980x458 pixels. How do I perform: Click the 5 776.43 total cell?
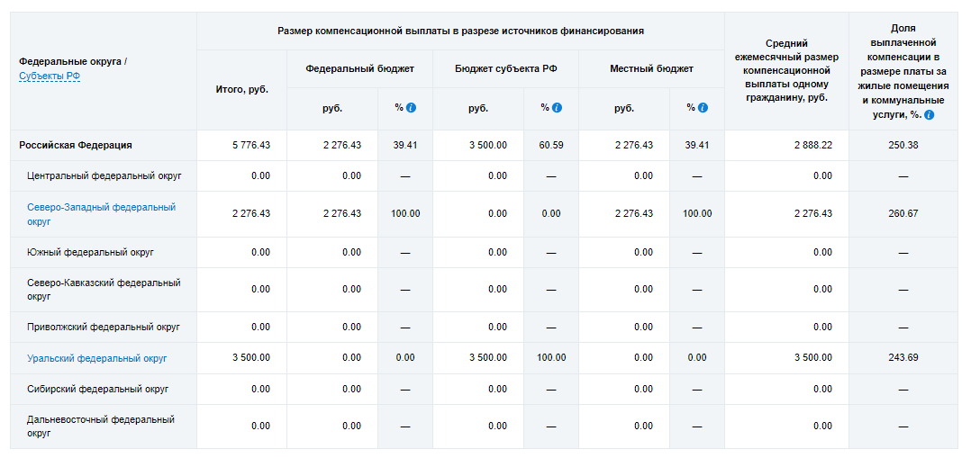tap(251, 145)
